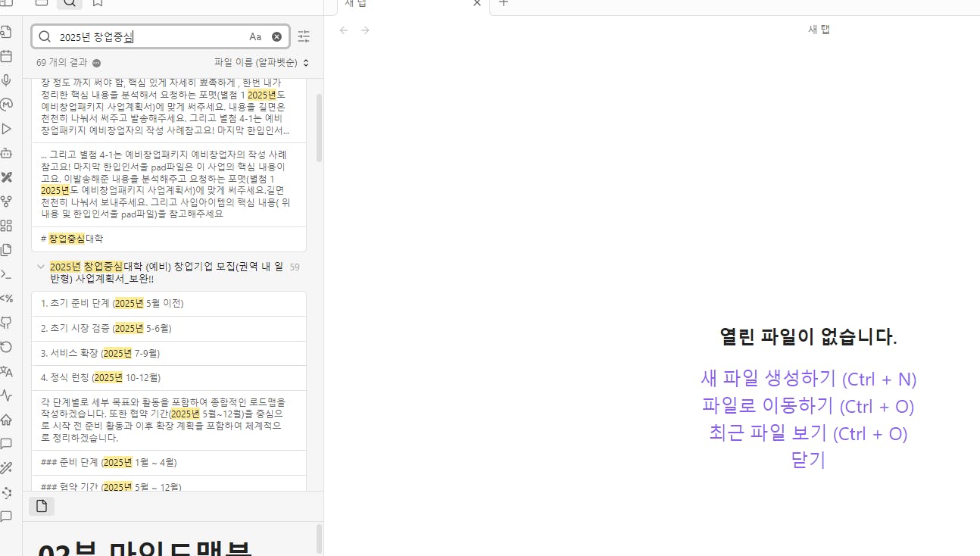The height and width of the screenshot is (556, 980).
Task: Click the translate icon in the left sidebar
Action: [x=8, y=371]
